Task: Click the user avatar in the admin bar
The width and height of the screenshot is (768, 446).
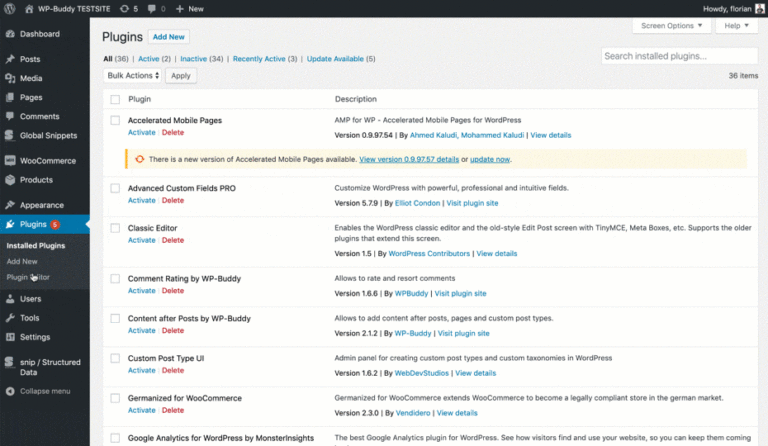Action: (760, 9)
